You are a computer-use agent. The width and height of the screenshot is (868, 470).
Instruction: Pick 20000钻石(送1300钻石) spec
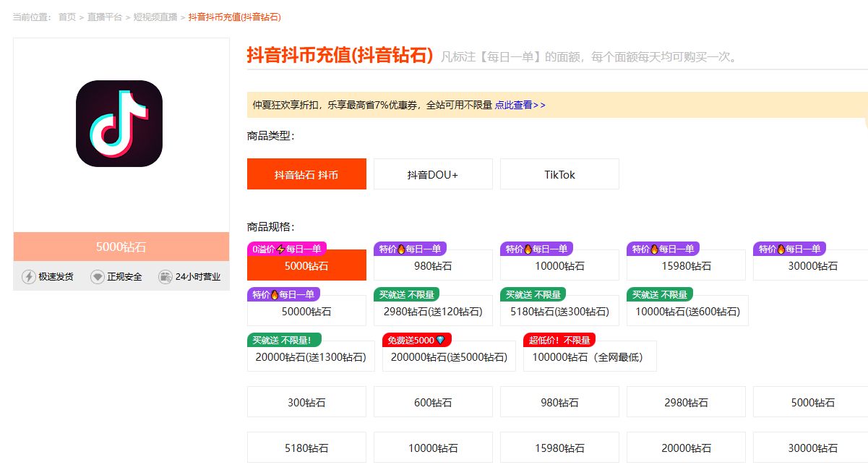point(311,356)
